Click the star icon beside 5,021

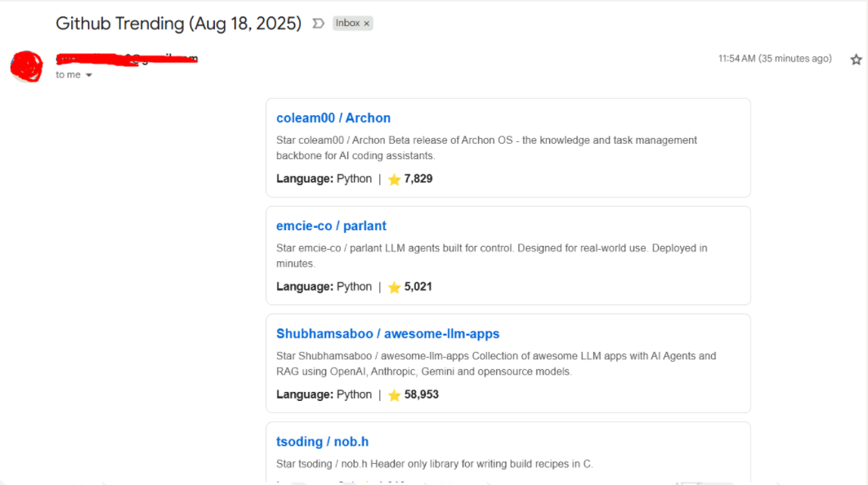[x=394, y=287]
